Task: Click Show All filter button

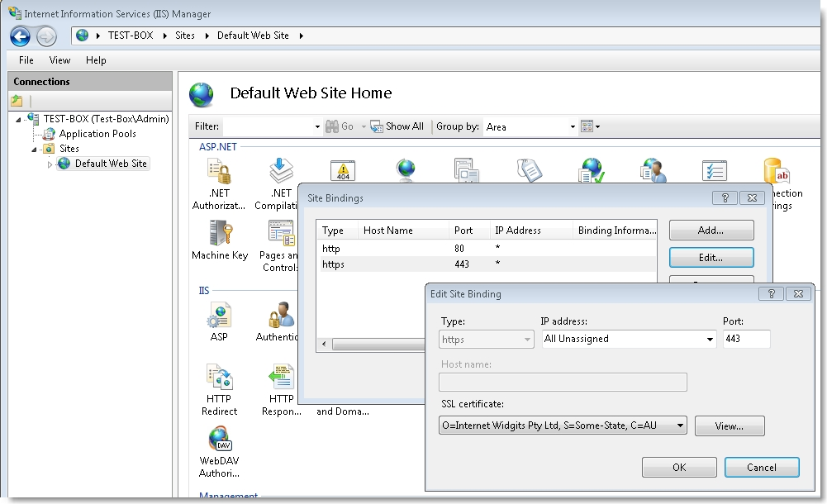Action: [x=397, y=126]
